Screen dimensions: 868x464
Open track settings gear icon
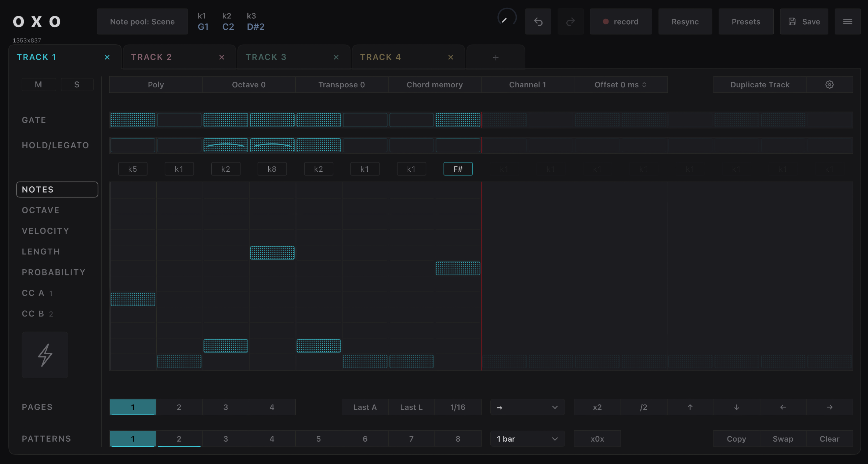[829, 85]
